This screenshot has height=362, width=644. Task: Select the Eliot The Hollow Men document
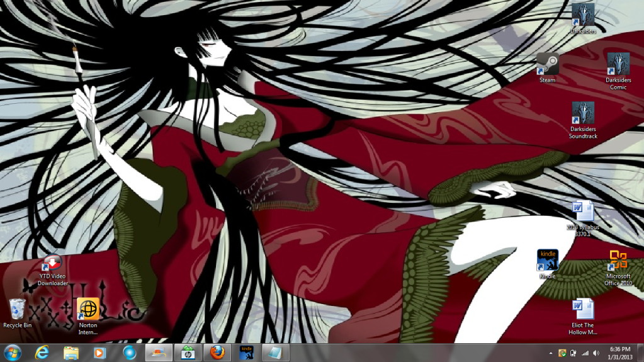(582, 310)
